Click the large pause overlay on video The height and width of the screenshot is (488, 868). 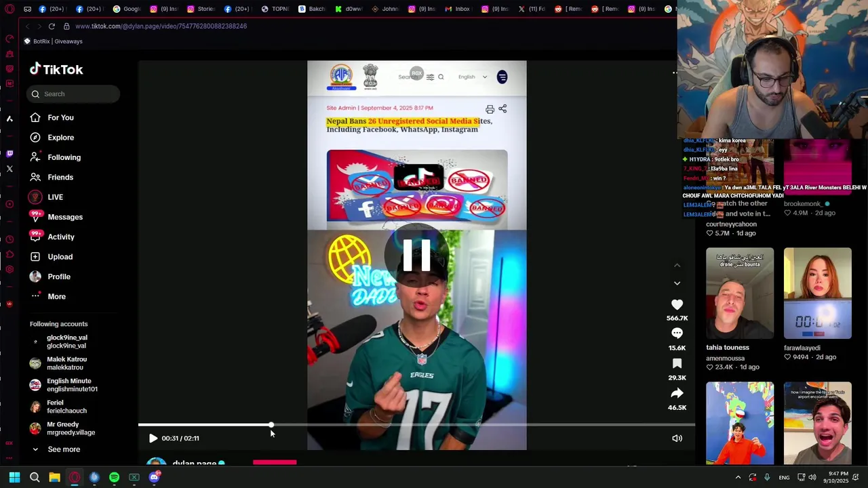(x=416, y=256)
